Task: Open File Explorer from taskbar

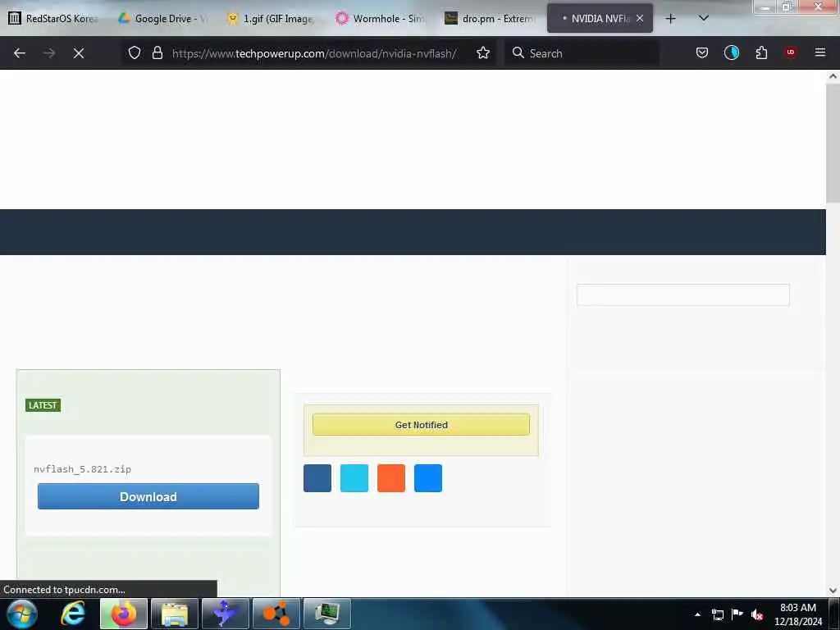Action: pos(175,614)
